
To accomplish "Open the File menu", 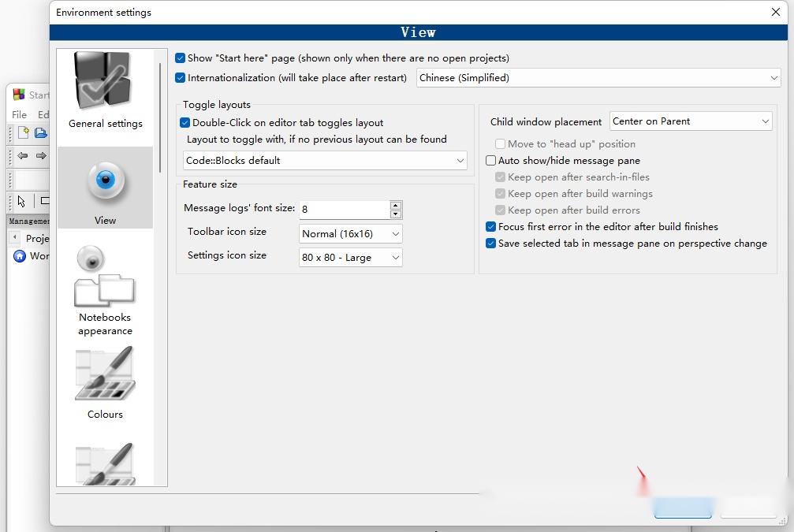I will point(19,115).
